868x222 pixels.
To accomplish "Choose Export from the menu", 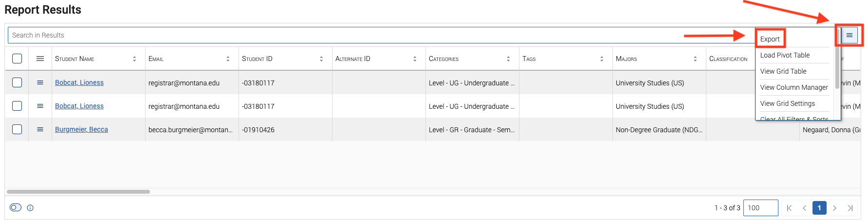I will point(770,39).
